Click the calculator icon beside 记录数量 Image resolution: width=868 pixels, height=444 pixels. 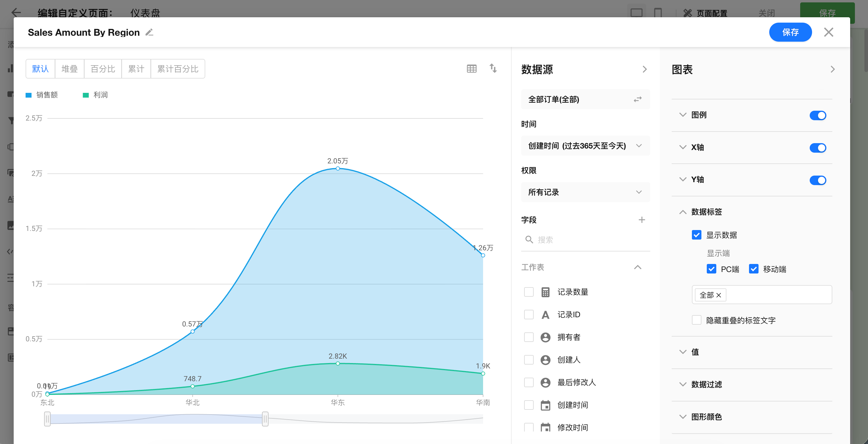(x=545, y=292)
